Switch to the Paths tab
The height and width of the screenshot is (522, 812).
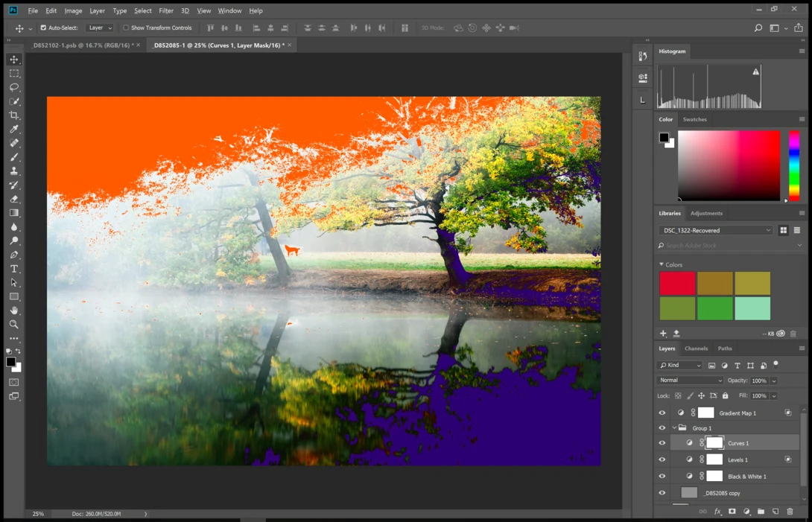[725, 348]
